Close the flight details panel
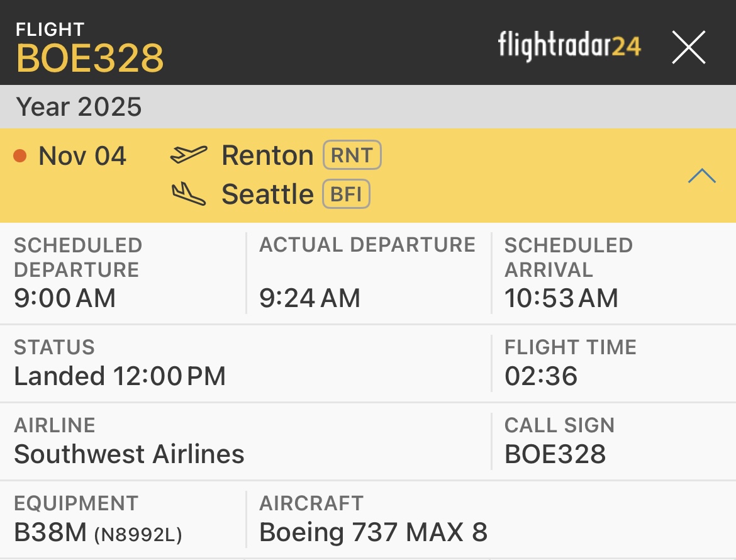 pyautogui.click(x=688, y=47)
